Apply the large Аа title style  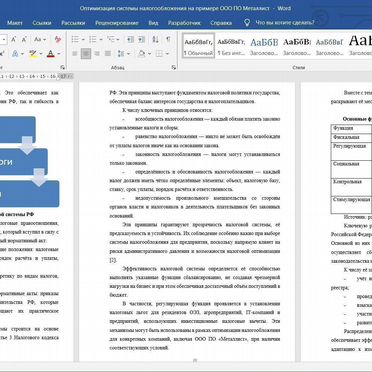[360, 46]
